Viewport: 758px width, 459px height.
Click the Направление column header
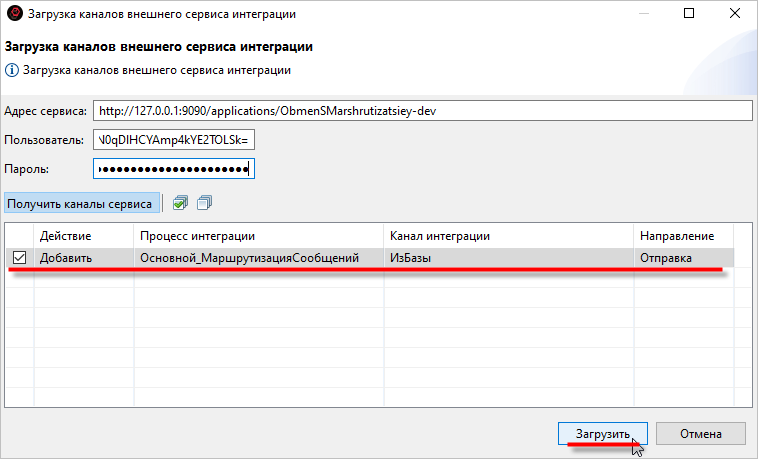coord(682,235)
